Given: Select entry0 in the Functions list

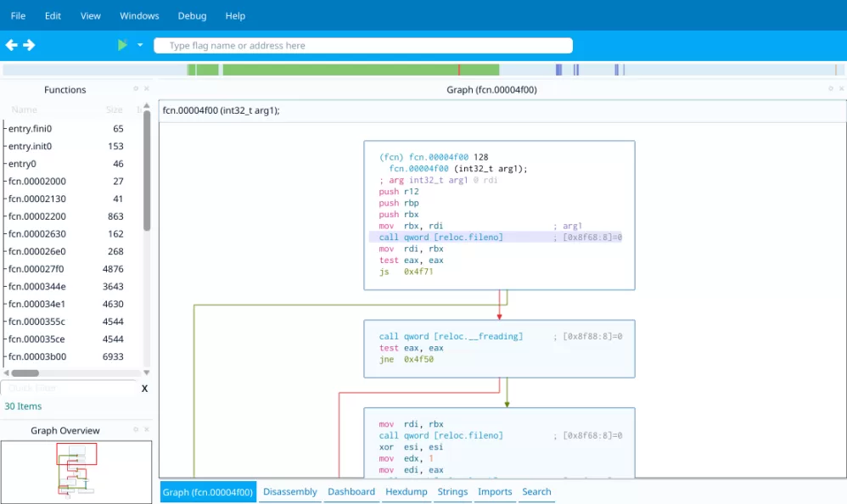Looking at the screenshot, I should [22, 164].
